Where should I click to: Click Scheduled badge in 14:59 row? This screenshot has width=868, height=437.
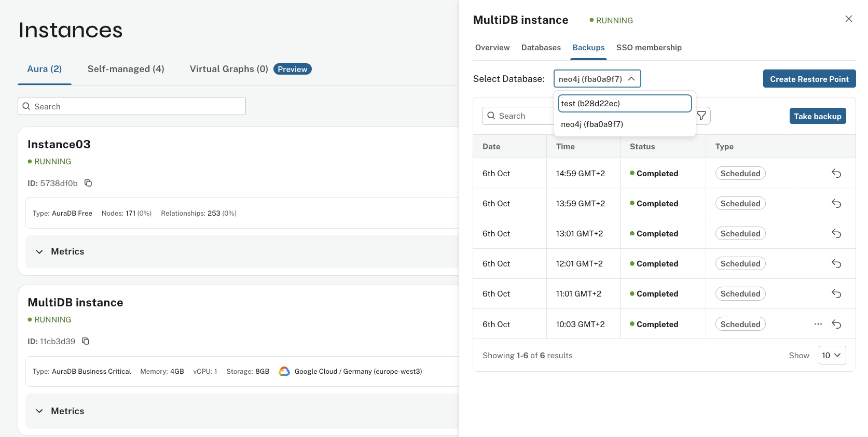[740, 173]
